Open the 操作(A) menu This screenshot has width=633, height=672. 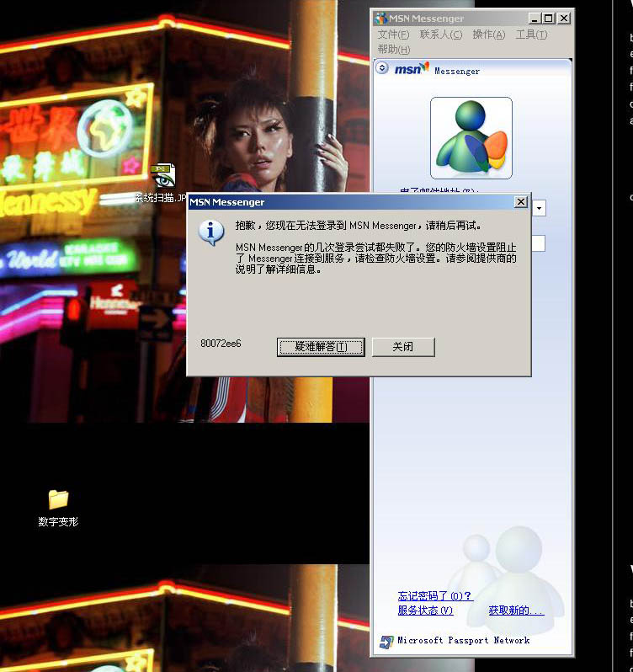(489, 35)
